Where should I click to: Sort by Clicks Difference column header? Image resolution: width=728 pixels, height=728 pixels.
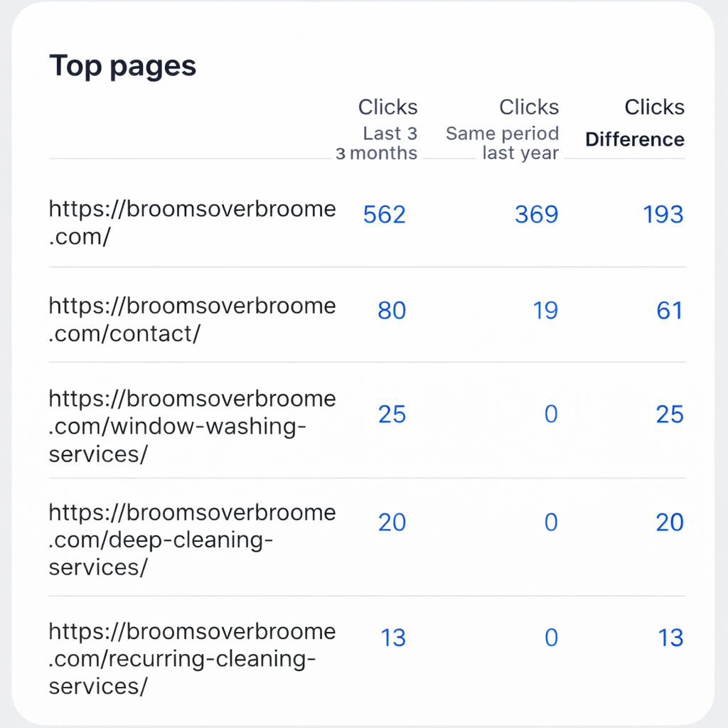[635, 123]
